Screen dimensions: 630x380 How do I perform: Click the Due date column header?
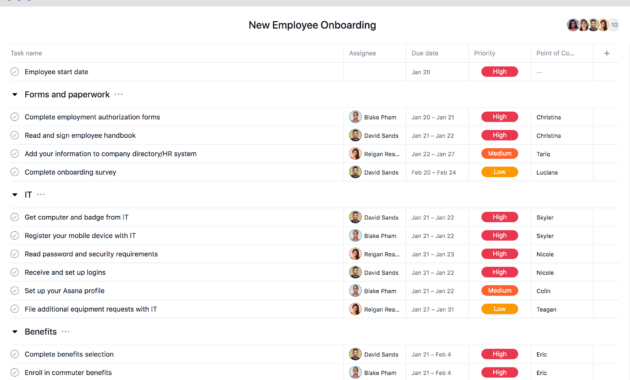[x=425, y=53]
